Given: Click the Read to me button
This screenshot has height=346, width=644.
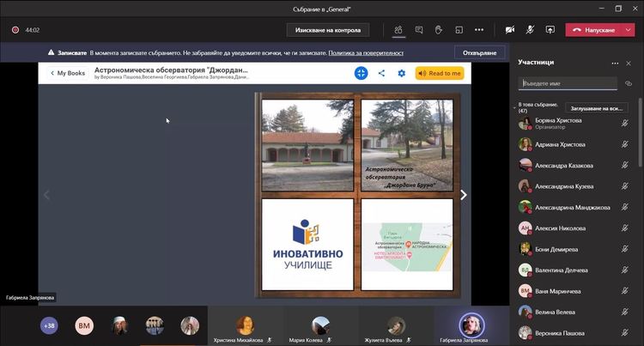Looking at the screenshot, I should pos(440,73).
